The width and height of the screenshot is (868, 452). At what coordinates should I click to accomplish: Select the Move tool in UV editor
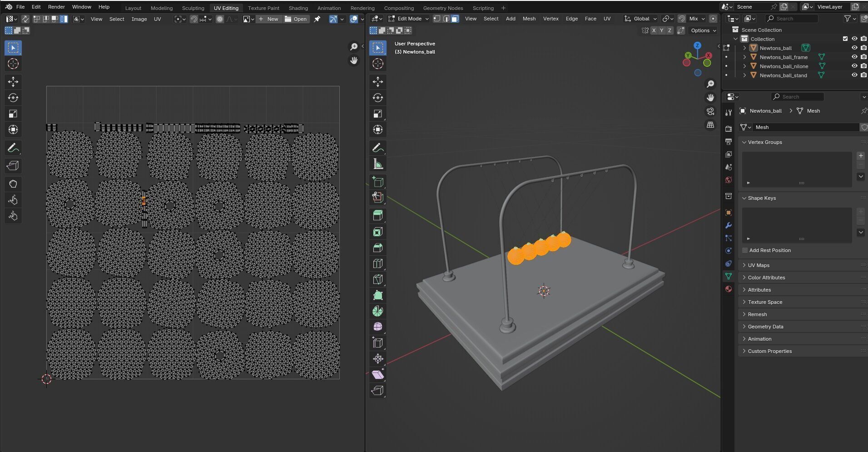pyautogui.click(x=13, y=82)
